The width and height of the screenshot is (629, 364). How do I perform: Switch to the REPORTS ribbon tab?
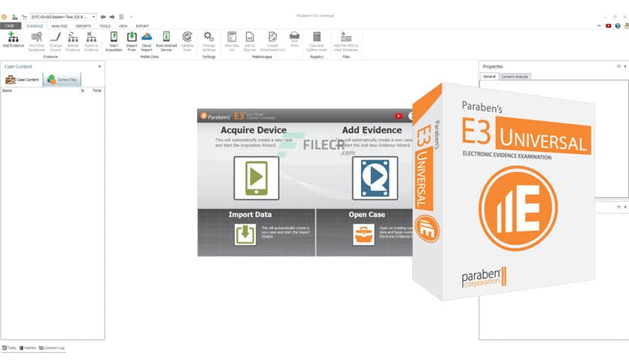click(84, 26)
